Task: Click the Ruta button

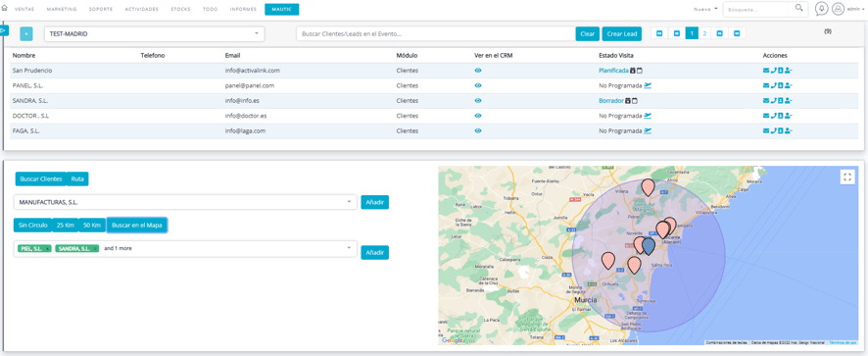Action: [x=77, y=179]
